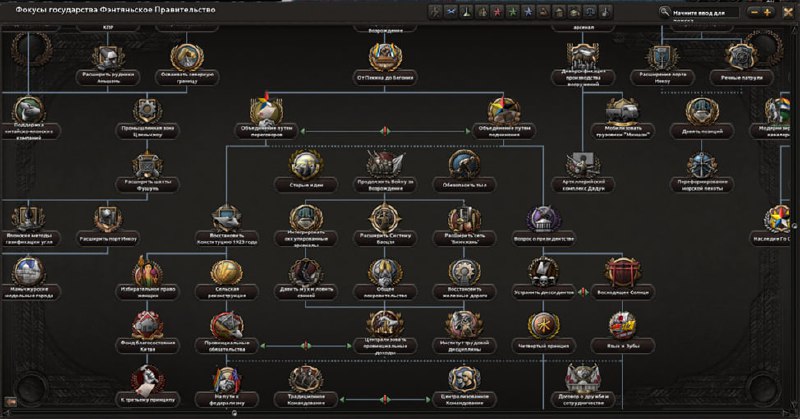The width and height of the screenshot is (800, 419).
Task: Click the 'Давить мух и ловить свиней' icon
Action: pyautogui.click(x=306, y=272)
